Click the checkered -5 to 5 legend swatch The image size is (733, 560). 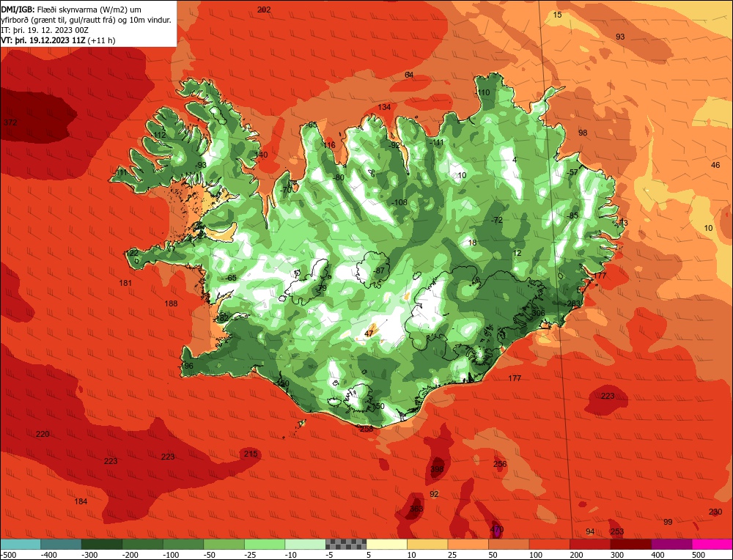point(346,544)
